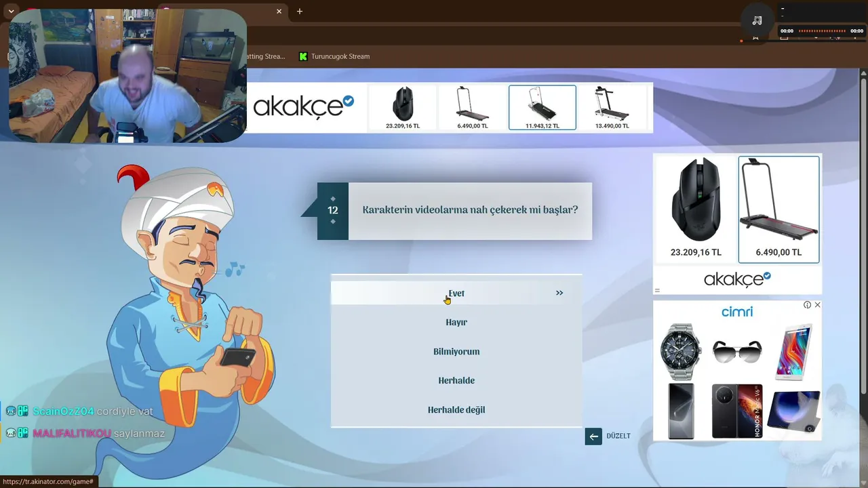The width and height of the screenshot is (868, 488).
Task: Open the sunglasses product in cimri ad
Action: coord(737,352)
